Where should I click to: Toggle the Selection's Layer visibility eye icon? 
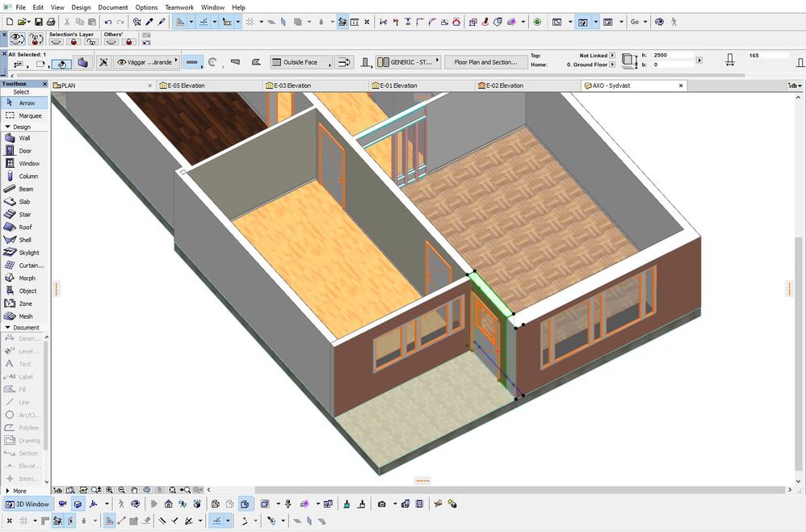click(57, 41)
